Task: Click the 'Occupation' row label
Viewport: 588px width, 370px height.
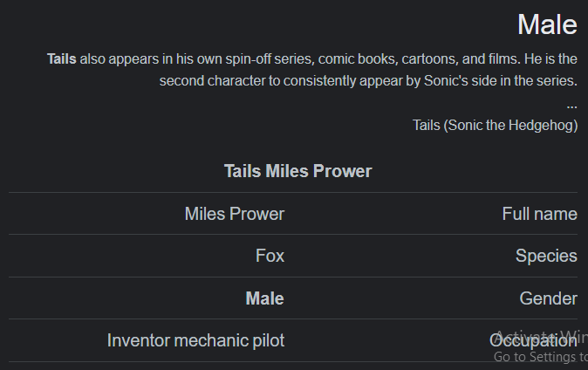Action: pyautogui.click(x=533, y=340)
